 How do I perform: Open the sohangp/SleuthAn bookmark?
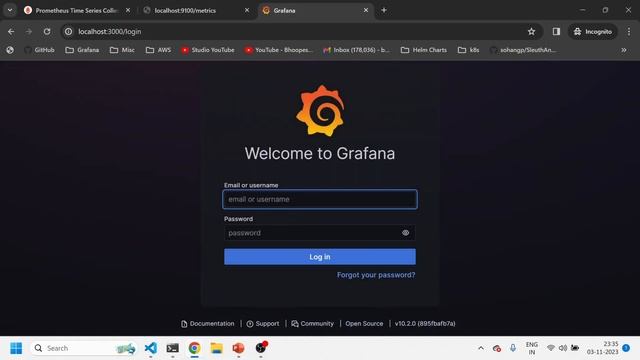pyautogui.click(x=523, y=50)
